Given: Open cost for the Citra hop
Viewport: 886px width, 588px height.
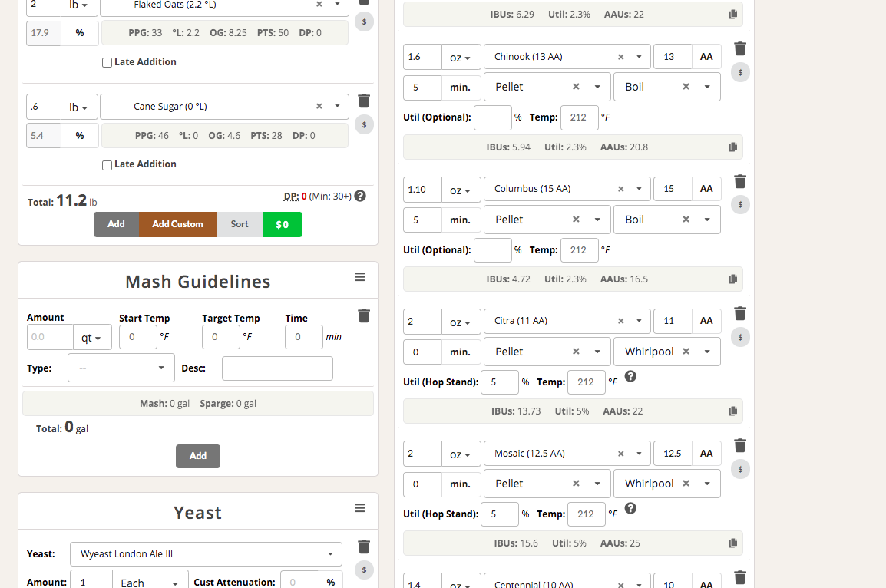Looking at the screenshot, I should 740,337.
